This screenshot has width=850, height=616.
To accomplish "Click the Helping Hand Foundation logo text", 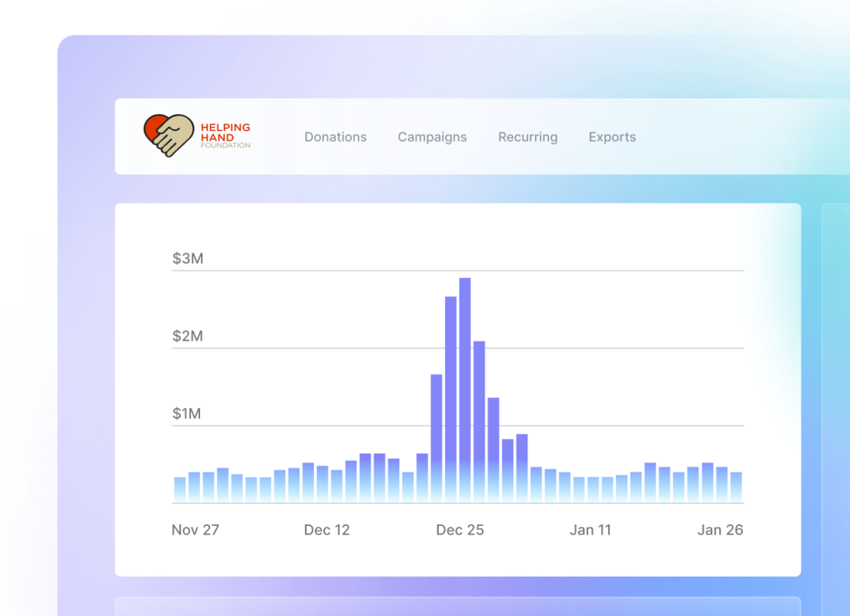I will point(225,135).
